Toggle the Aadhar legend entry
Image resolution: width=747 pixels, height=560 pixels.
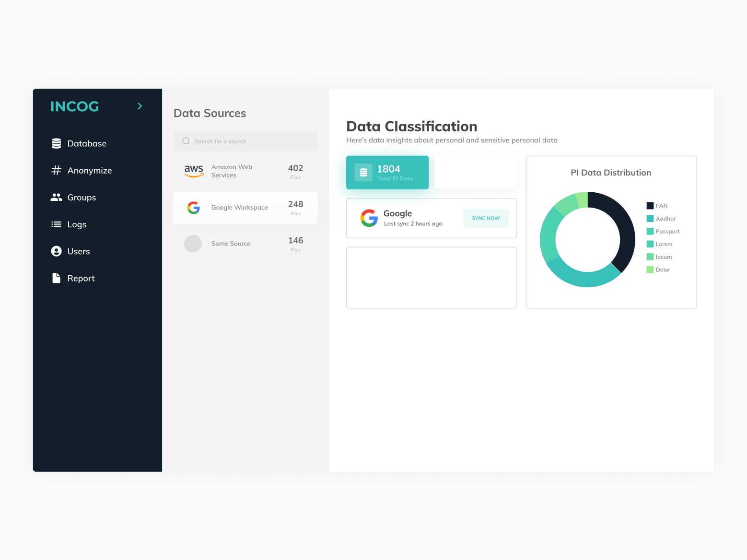pos(650,218)
